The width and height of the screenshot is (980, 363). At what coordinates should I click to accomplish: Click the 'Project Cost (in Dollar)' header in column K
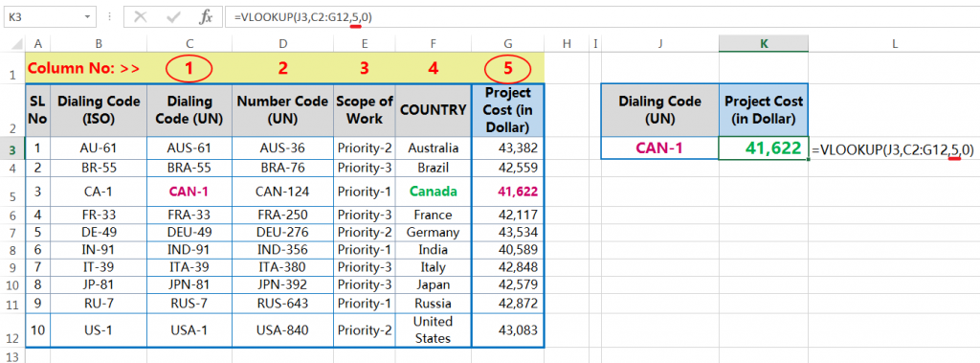coord(763,110)
